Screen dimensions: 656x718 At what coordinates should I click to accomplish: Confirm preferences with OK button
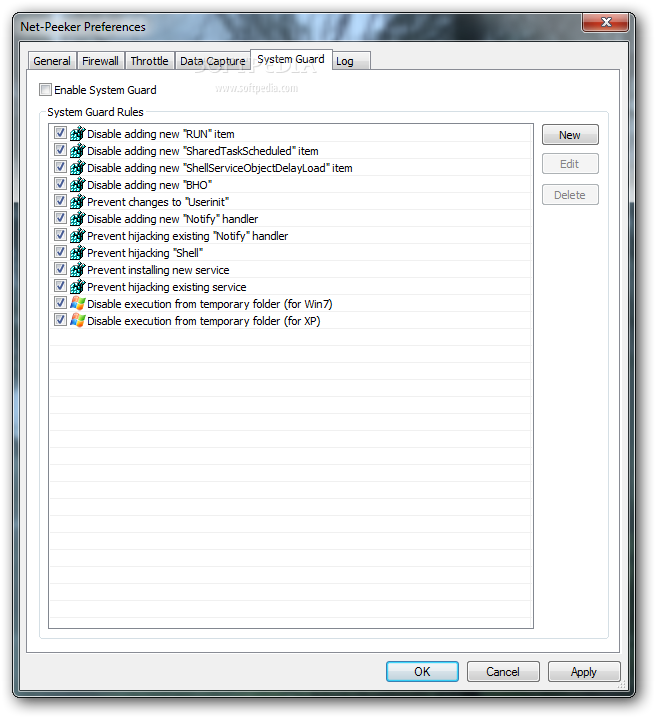point(422,672)
